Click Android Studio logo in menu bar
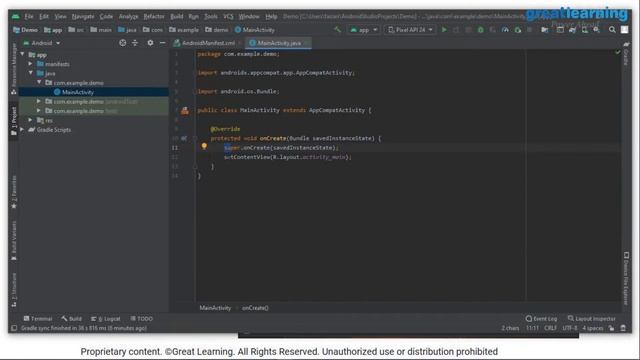Image resolution: width=640 pixels, height=360 pixels. [x=16, y=17]
